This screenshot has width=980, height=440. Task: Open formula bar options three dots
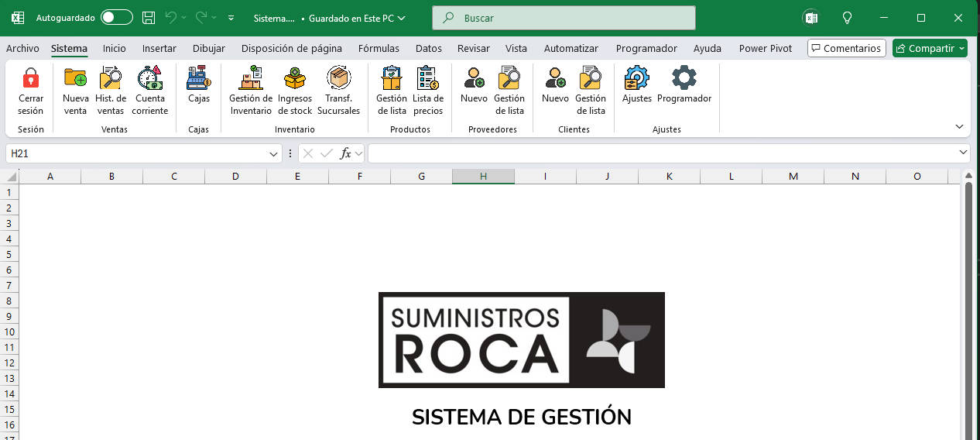pos(290,153)
